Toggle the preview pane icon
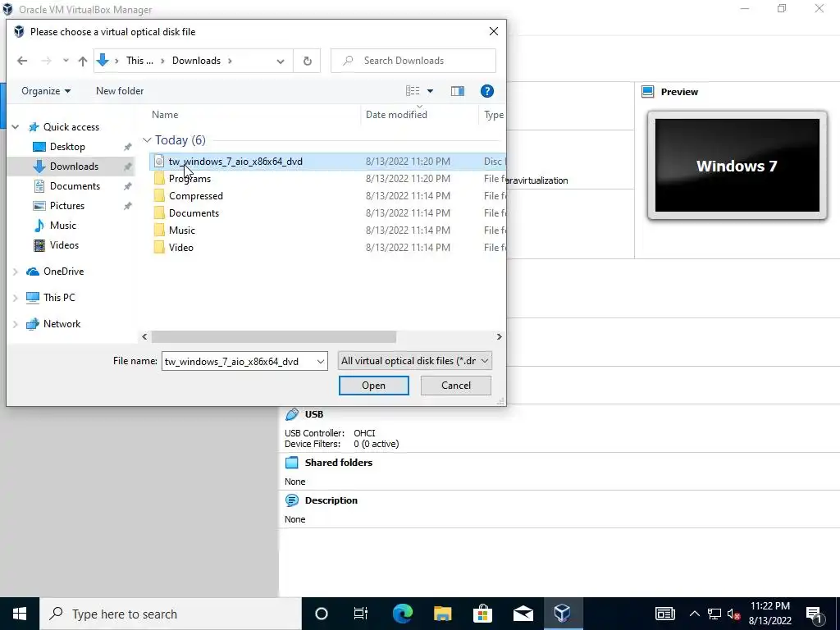The height and width of the screenshot is (630, 840). coord(458,91)
